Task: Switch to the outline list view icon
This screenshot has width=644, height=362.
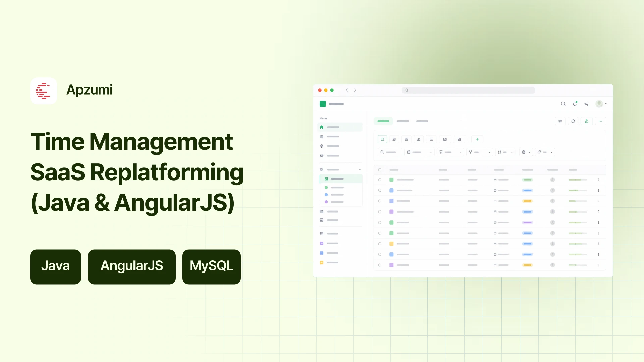Action: coord(431,139)
